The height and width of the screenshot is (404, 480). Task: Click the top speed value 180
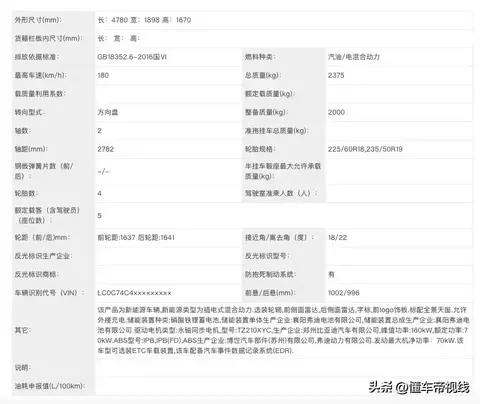[103, 75]
